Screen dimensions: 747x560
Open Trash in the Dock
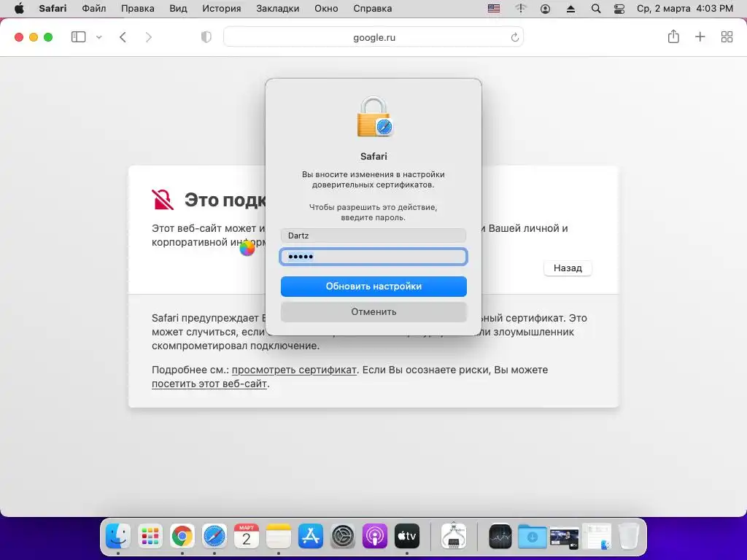click(x=628, y=536)
